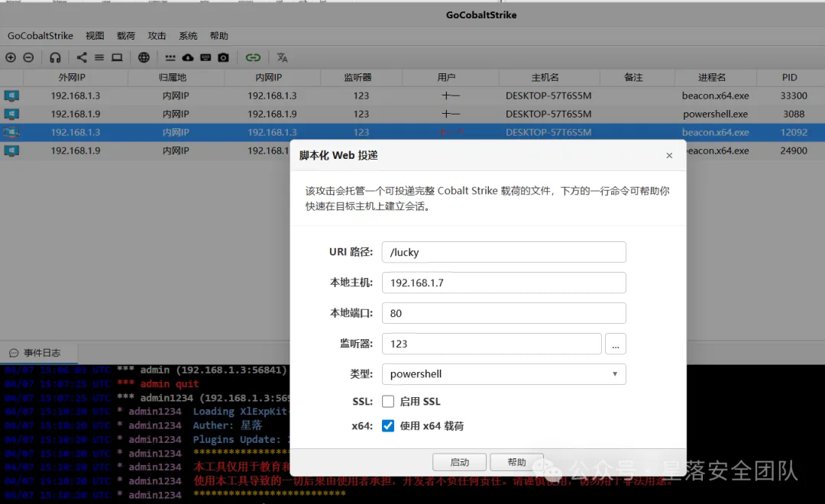Sort by the PID column header
Screen dimensions: 825x504
click(789, 77)
